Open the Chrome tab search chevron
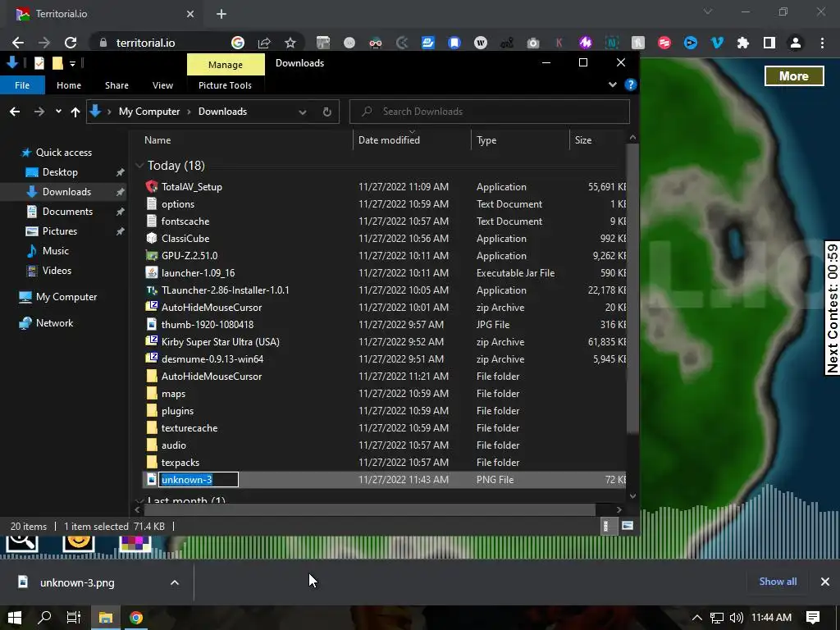Viewport: 840px width, 630px height. pyautogui.click(x=708, y=11)
